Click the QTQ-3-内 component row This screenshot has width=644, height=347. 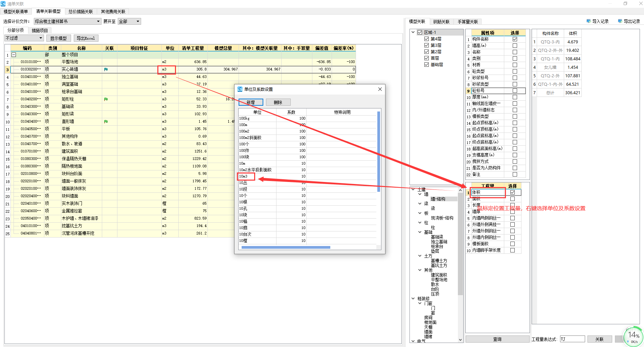click(557, 42)
